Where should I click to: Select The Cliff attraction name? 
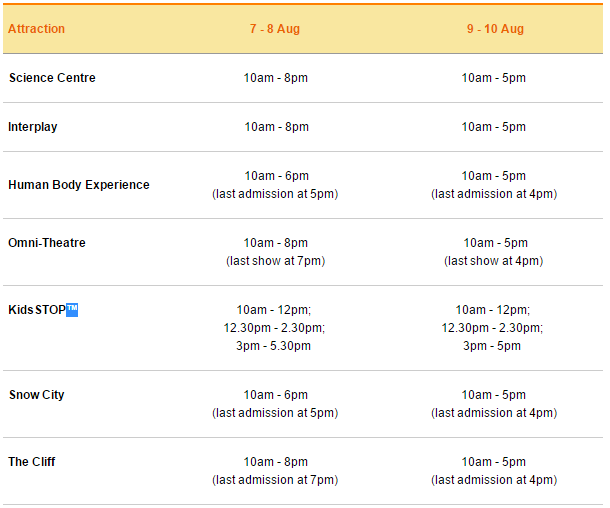coord(32,462)
